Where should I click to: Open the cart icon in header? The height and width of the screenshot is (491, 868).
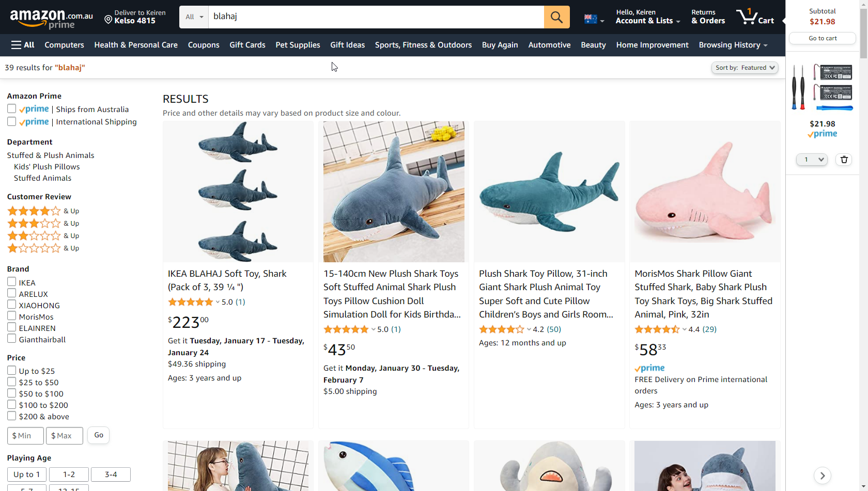pos(755,17)
